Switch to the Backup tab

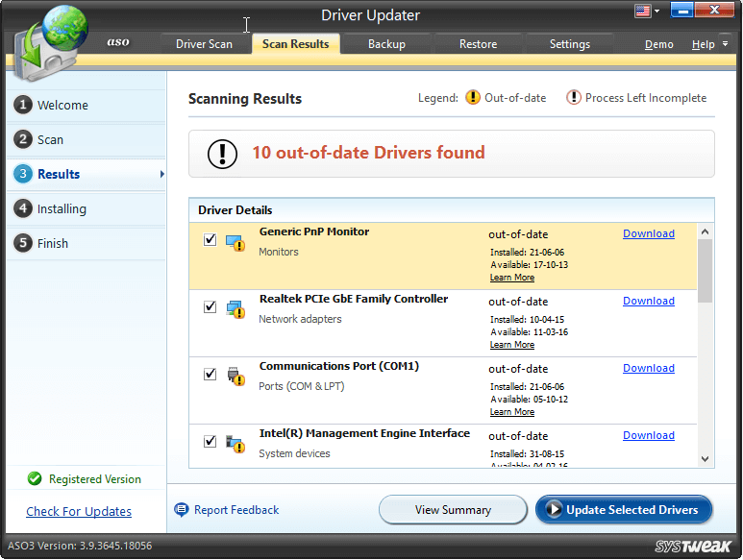coord(386,44)
